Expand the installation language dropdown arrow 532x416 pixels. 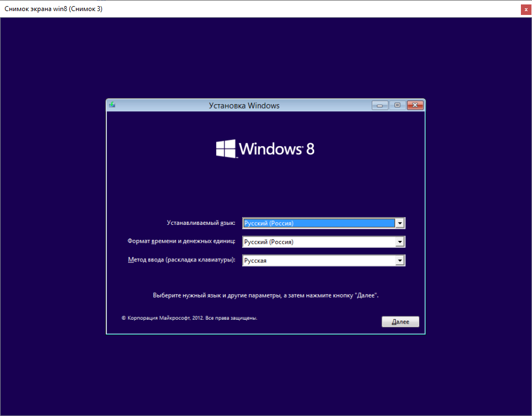[x=400, y=223]
